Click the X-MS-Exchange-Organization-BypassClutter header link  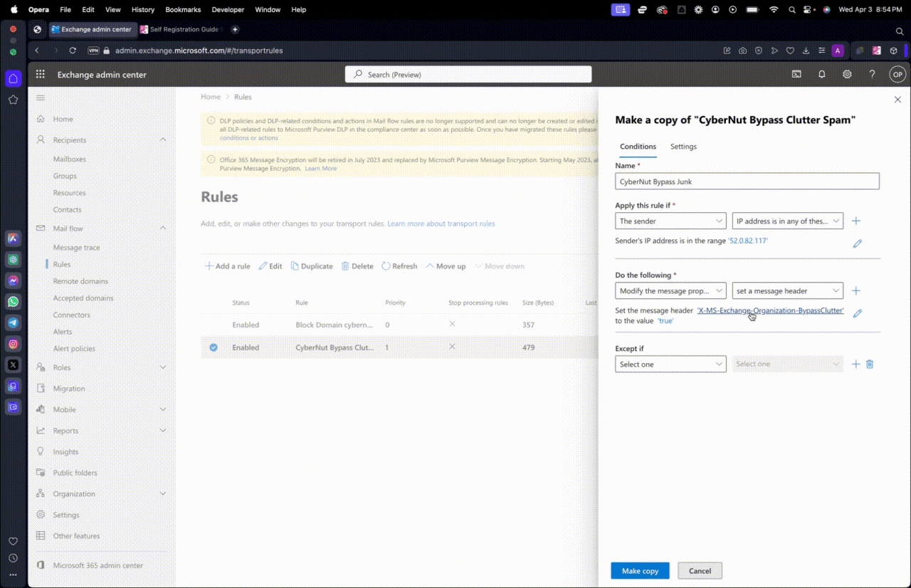tap(771, 310)
